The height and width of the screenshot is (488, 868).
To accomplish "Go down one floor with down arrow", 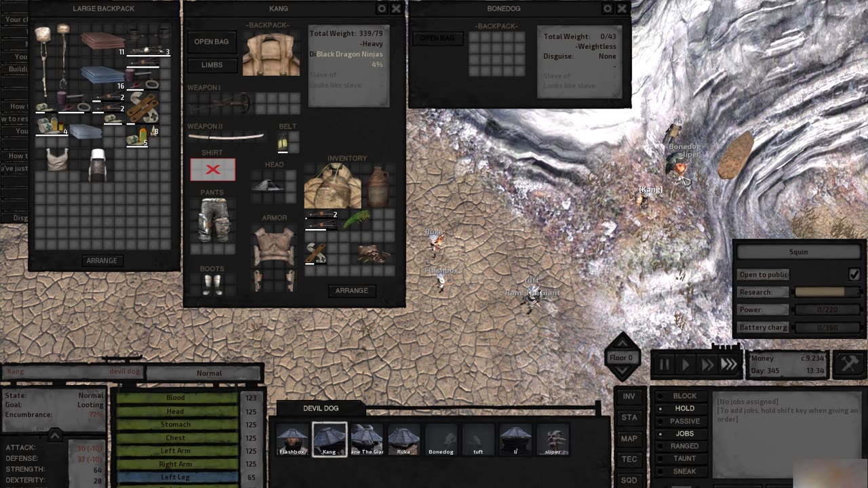I will (622, 373).
